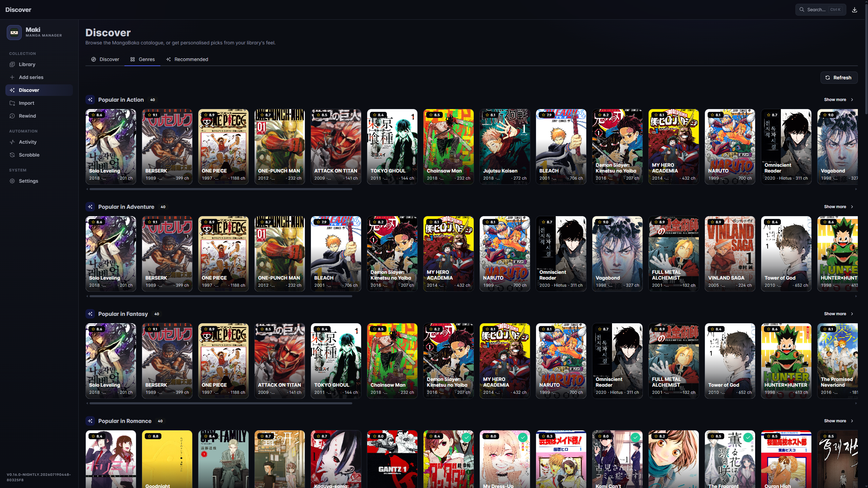This screenshot has height=488, width=868.
Task: Click the Rewind clock icon
Action: (x=12, y=116)
